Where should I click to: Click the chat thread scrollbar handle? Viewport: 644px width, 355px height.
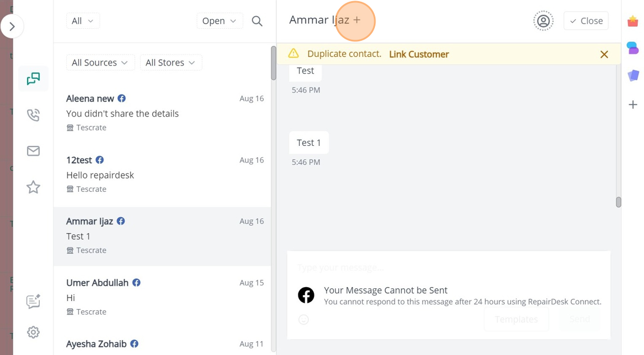tap(619, 202)
